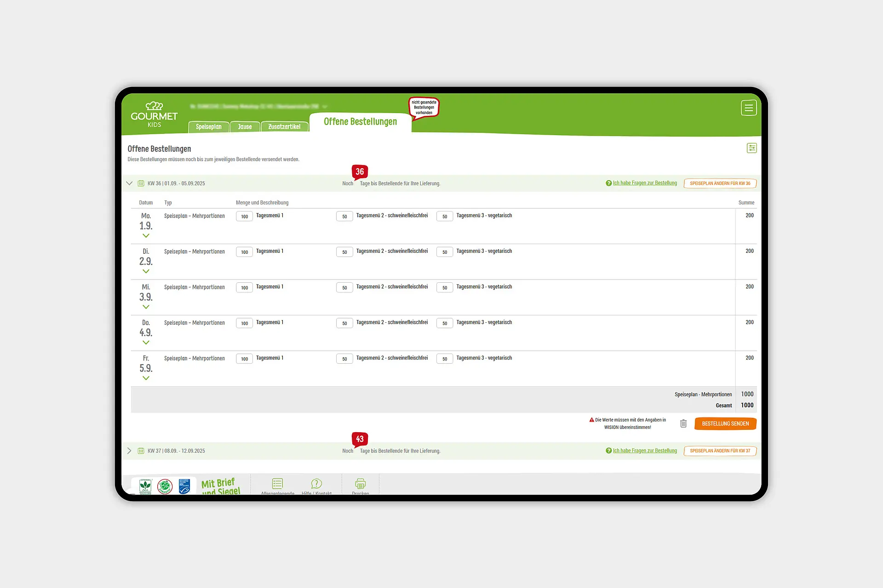Viewport: 883px width, 588px height.
Task: Open KW 37 Fragen zur Bestellung link
Action: pos(644,451)
